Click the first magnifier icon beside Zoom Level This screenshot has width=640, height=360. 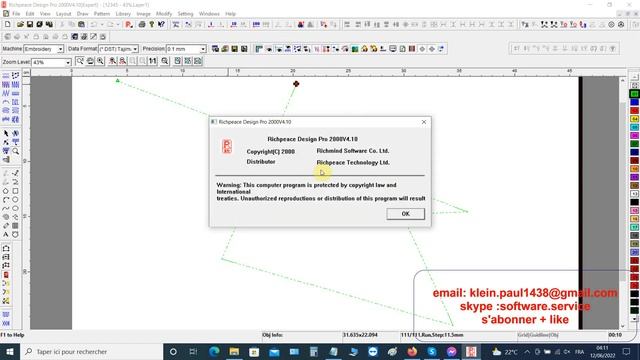click(x=80, y=61)
